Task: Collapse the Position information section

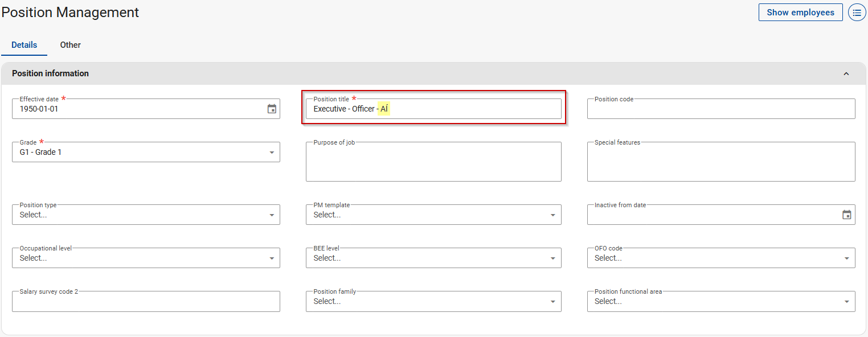Action: coord(846,73)
